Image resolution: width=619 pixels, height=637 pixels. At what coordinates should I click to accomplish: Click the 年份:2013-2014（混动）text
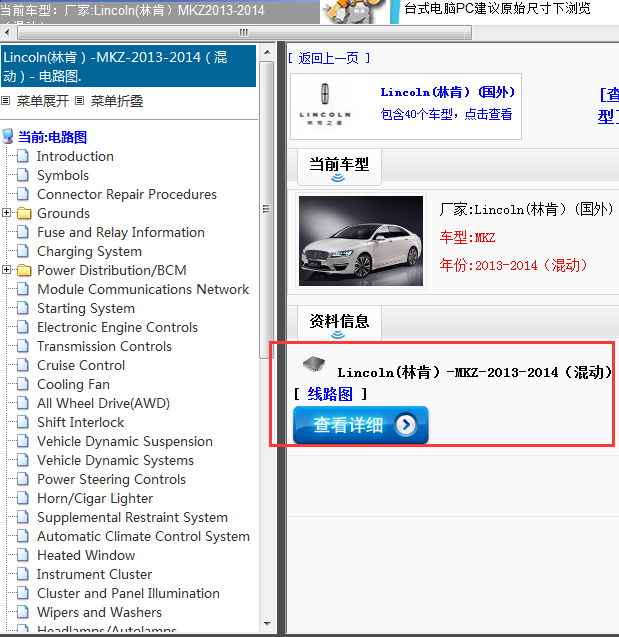pos(514,265)
